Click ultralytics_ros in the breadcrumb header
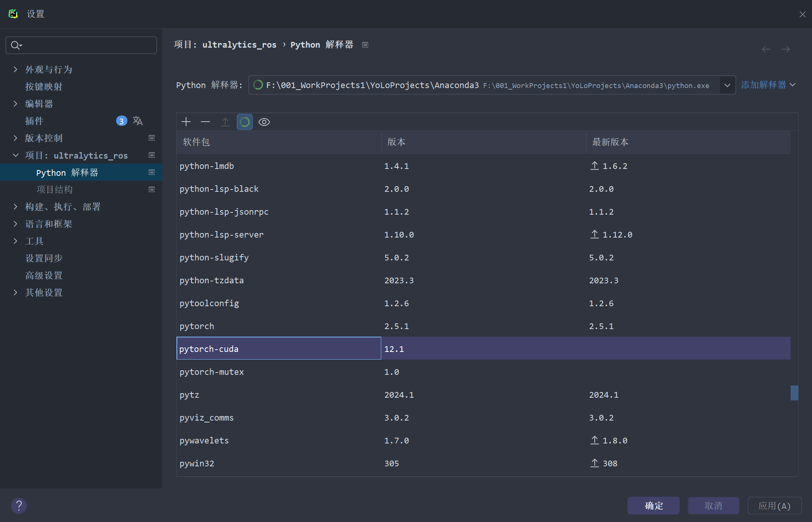 coord(239,45)
